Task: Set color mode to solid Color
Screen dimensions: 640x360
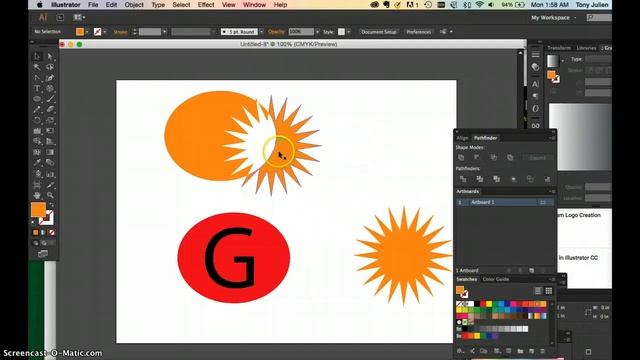Action: click(36, 232)
